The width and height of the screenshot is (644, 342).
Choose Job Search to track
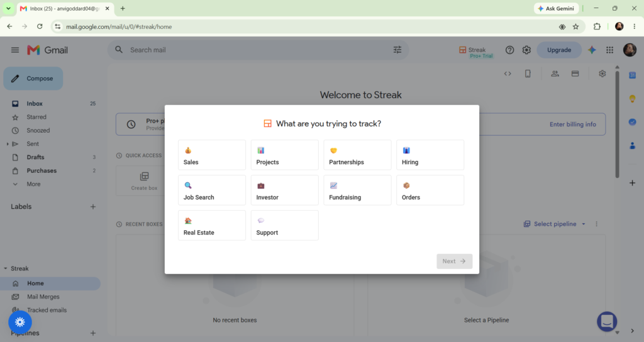tap(211, 190)
